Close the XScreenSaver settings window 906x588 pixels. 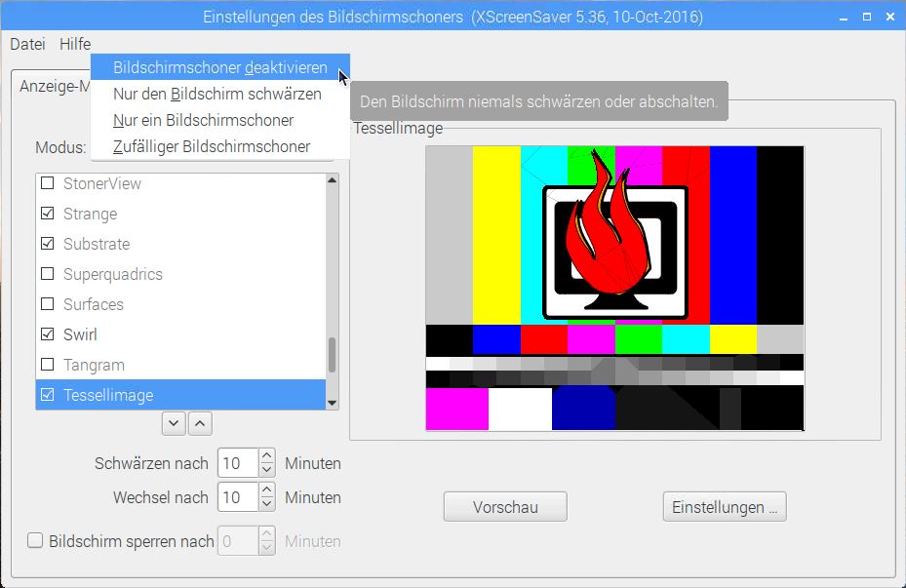tap(890, 17)
